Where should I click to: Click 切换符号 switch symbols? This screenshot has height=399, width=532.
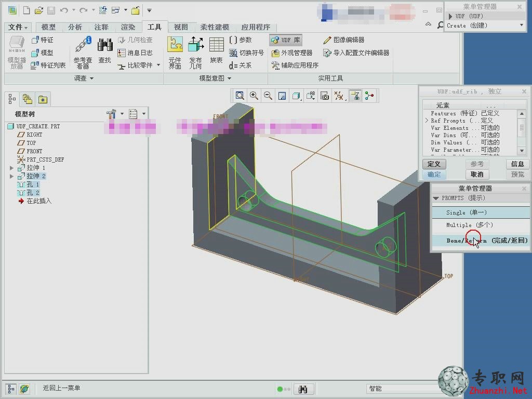coord(246,52)
